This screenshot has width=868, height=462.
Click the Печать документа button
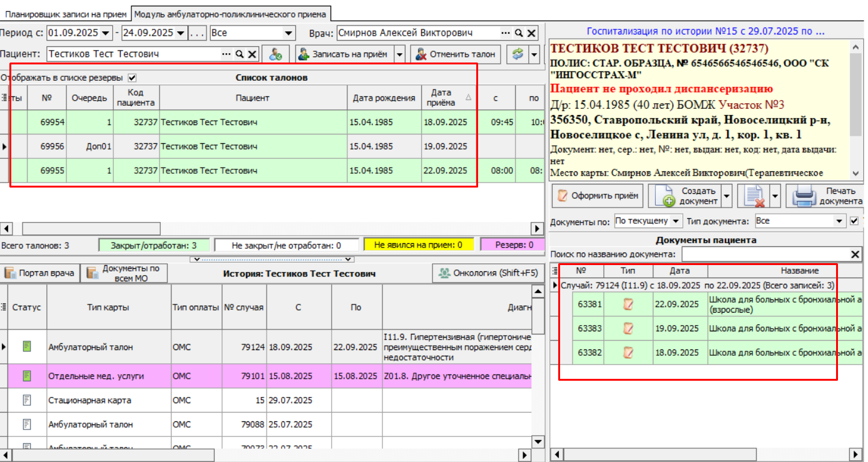(826, 196)
